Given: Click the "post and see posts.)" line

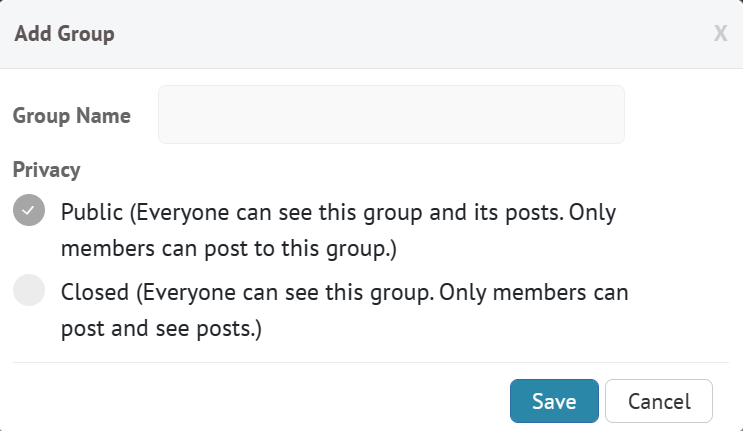Looking at the screenshot, I should coord(161,328).
